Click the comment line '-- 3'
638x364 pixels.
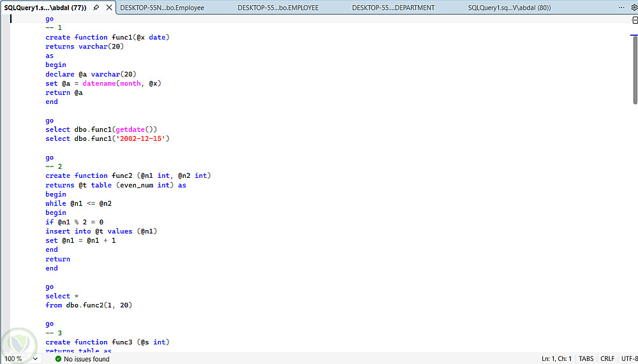(54, 333)
